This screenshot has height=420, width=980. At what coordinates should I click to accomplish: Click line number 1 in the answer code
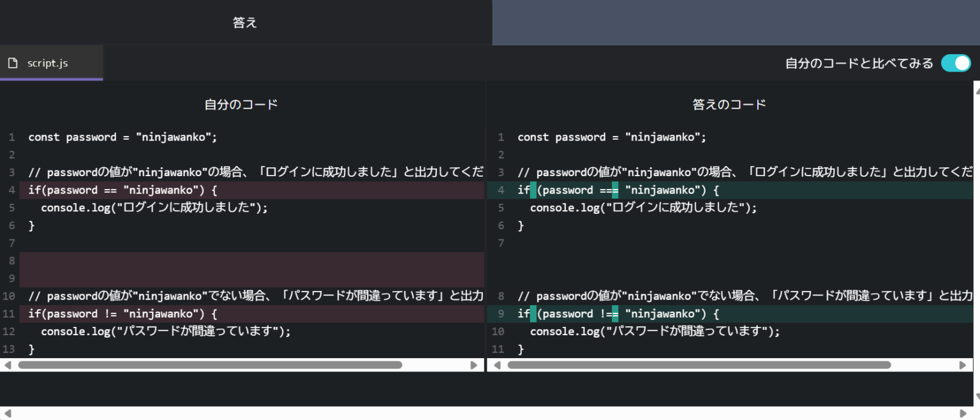pyautogui.click(x=501, y=137)
